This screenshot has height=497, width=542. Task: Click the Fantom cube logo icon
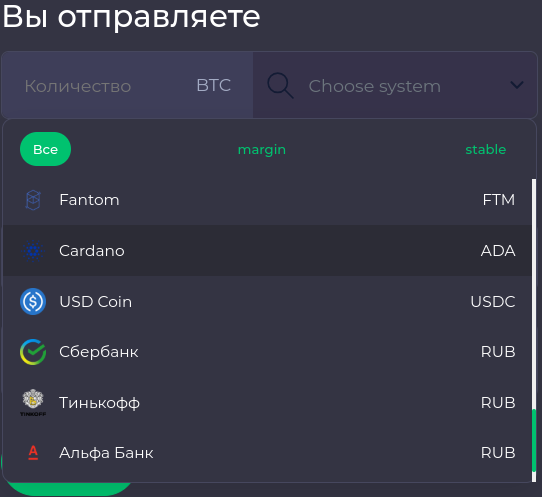pyautogui.click(x=33, y=200)
